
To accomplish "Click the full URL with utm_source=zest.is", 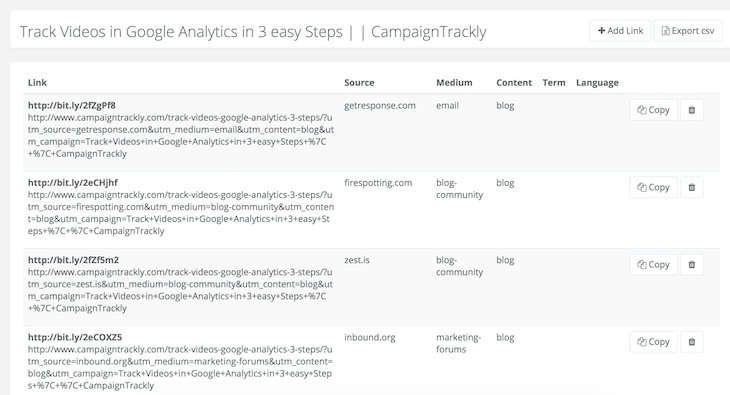I will (181, 290).
